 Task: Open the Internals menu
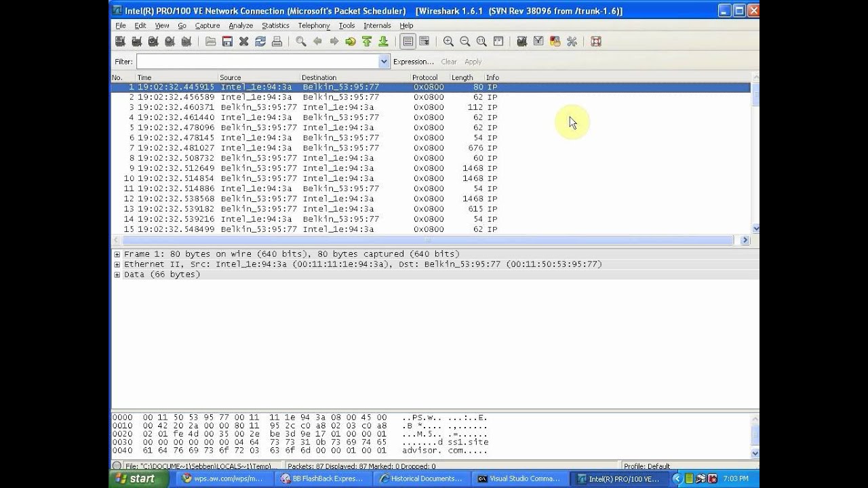377,26
